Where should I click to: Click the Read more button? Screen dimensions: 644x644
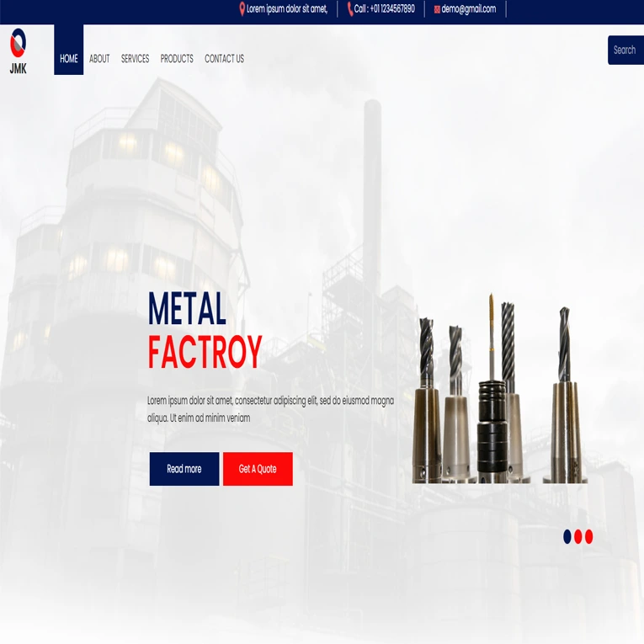pos(184,469)
